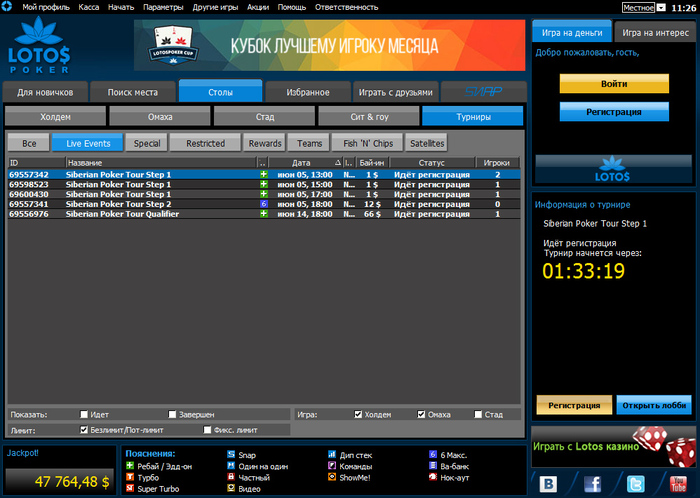Image resolution: width=700 pixels, height=498 pixels.
Task: Click the yellow Войти button
Action: point(614,83)
